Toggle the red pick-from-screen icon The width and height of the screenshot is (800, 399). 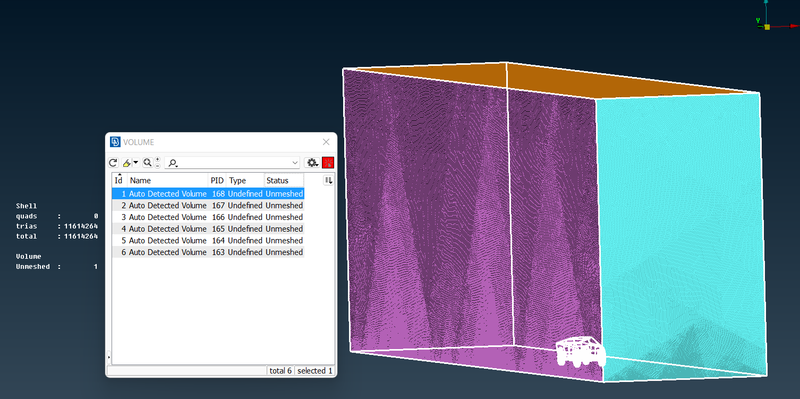(328, 163)
